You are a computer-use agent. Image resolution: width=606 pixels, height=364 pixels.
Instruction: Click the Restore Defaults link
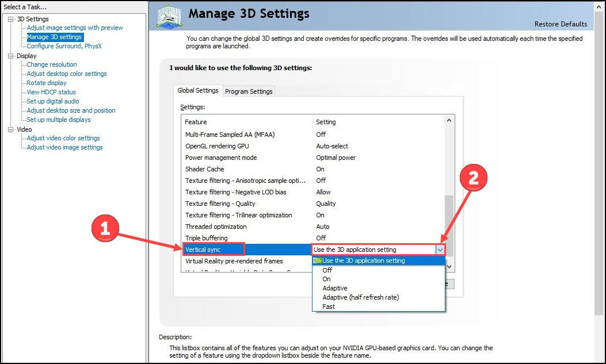click(561, 24)
